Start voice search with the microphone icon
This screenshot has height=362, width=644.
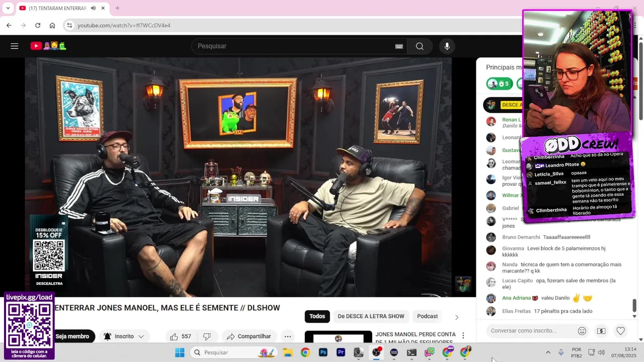(447, 46)
